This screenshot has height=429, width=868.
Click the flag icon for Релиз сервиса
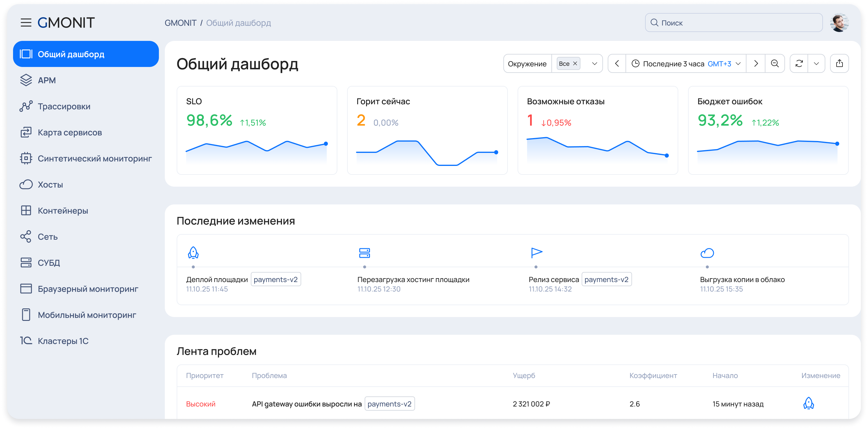point(536,252)
